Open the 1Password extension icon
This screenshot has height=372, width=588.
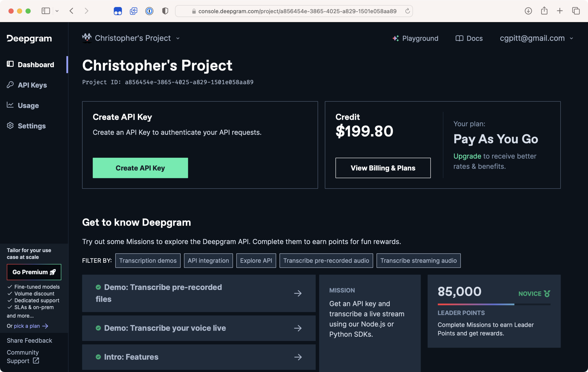[149, 11]
